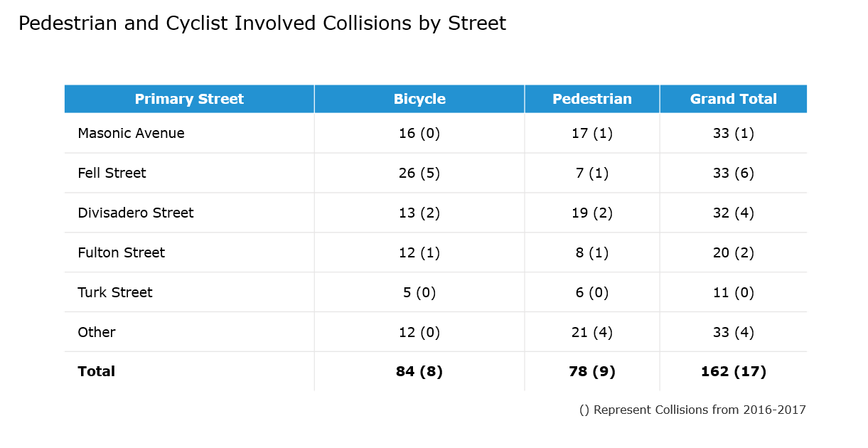Select the Pedestrian column header
The width and height of the screenshot is (868, 448).
[591, 99]
